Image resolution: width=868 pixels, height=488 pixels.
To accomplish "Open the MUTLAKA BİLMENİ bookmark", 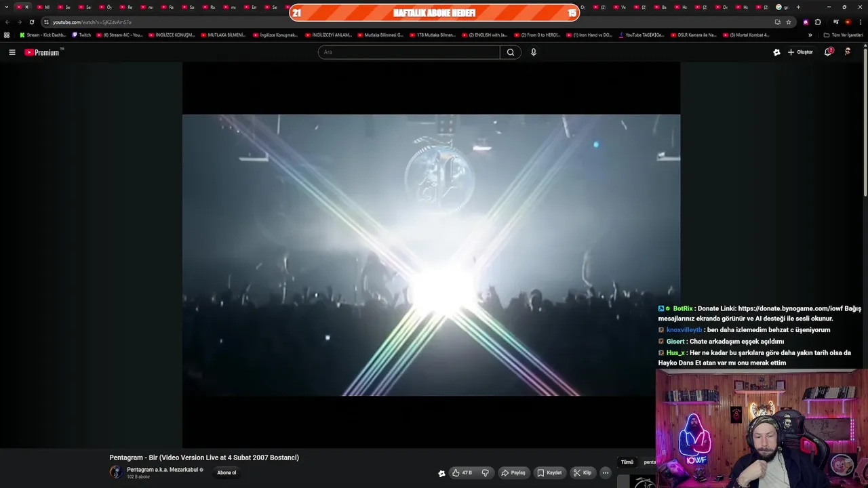I will [223, 35].
